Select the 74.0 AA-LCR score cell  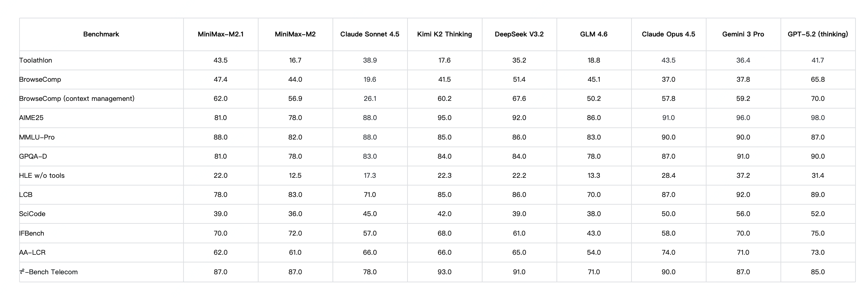tap(668, 253)
